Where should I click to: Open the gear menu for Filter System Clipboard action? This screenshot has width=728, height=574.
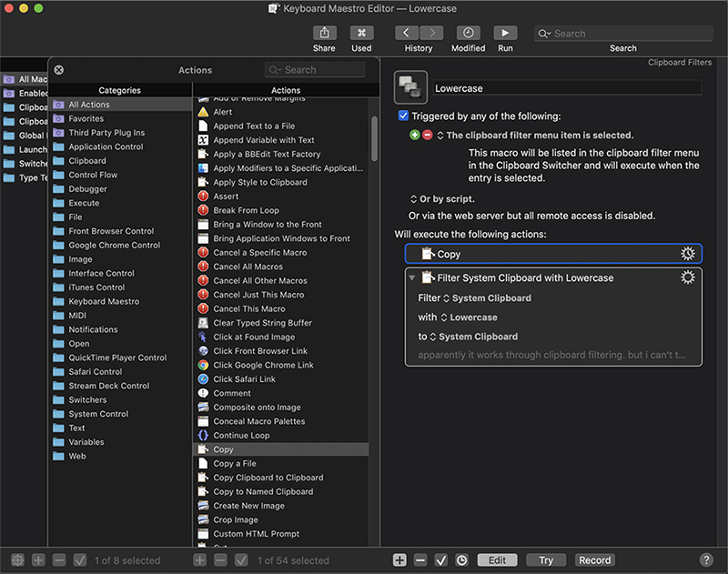688,277
